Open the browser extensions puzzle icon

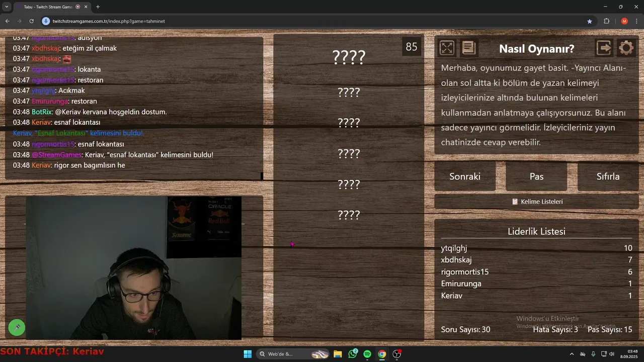606,21
